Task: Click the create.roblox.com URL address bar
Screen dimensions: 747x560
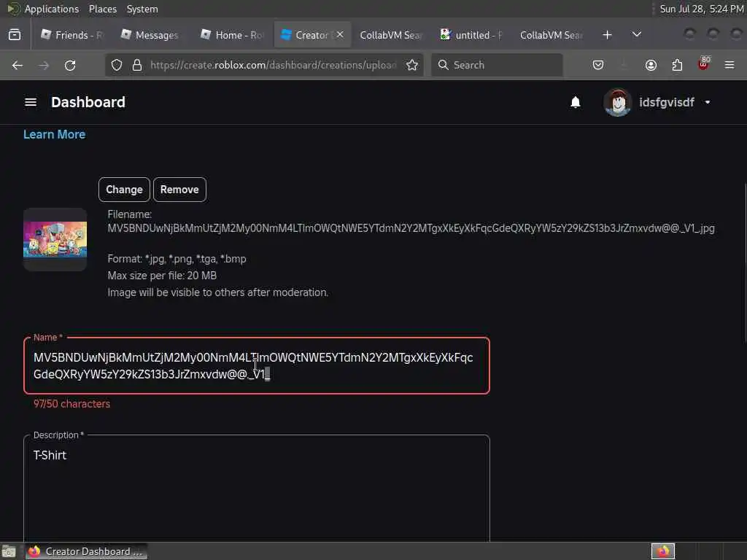Action: pos(274,65)
